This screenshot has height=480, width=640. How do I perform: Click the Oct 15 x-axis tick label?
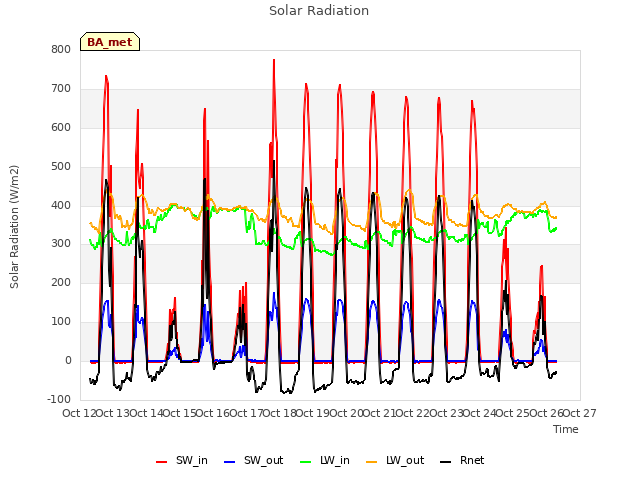179,413
